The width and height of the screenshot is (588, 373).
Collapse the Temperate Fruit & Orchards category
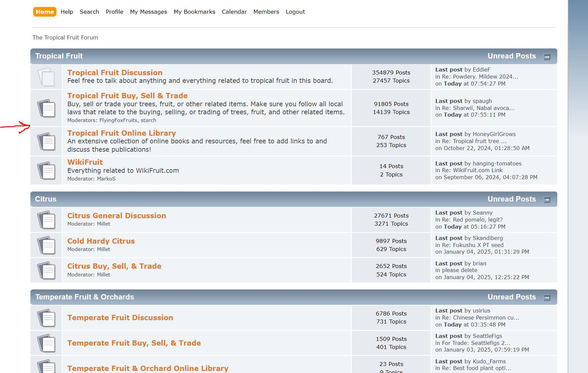[547, 298]
